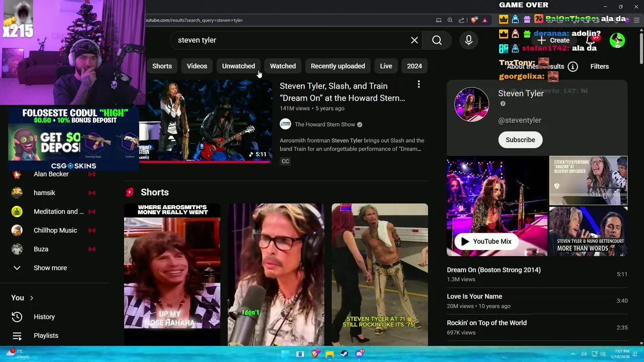Select the Live filter chip
Image resolution: width=644 pixels, height=362 pixels.
pos(386,66)
